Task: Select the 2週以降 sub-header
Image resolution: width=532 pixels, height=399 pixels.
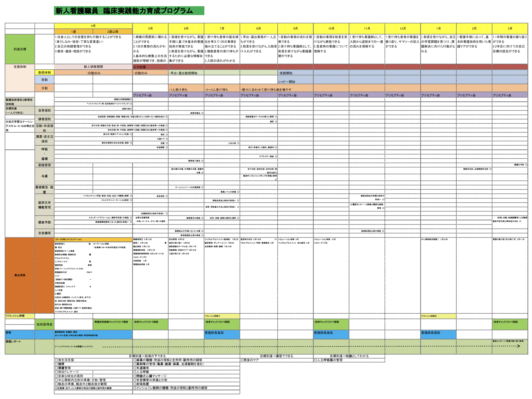Action: pos(113,31)
